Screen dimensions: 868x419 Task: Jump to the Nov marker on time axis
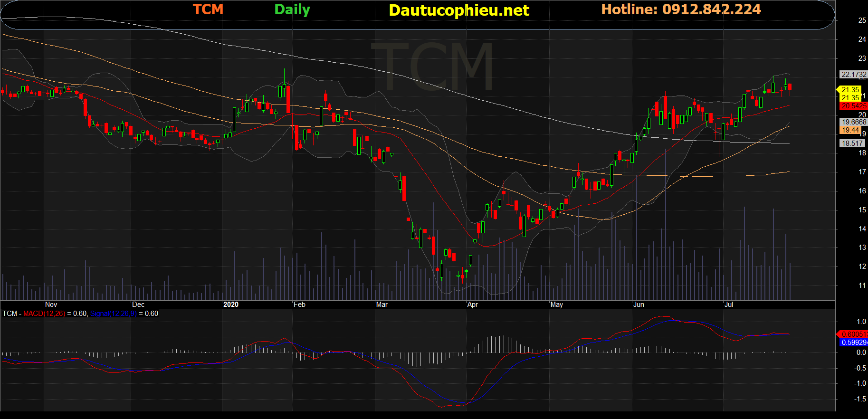tap(51, 305)
